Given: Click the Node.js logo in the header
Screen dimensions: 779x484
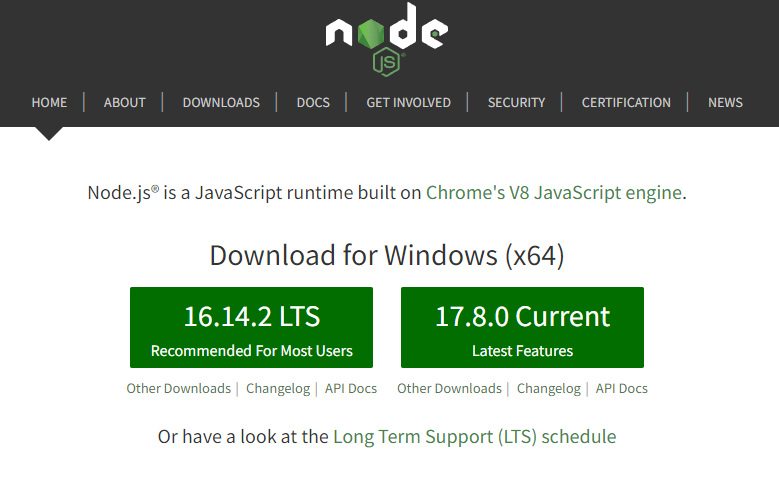Looking at the screenshot, I should (x=387, y=39).
